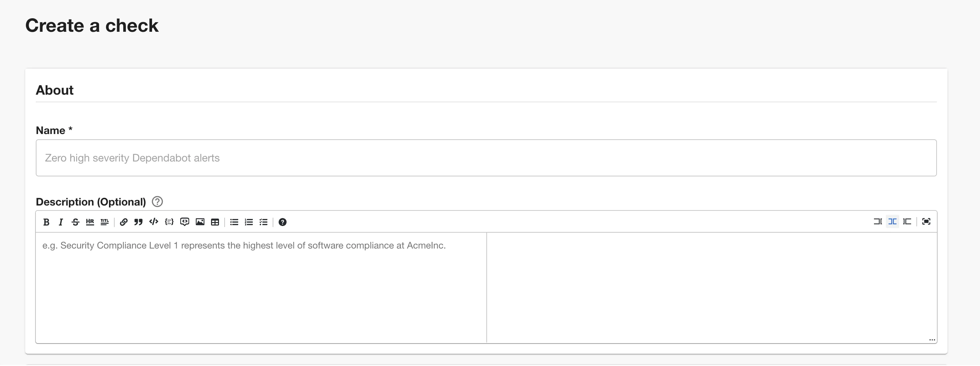Apply strikethrough text formatting
This screenshot has width=980, height=366.
point(75,222)
